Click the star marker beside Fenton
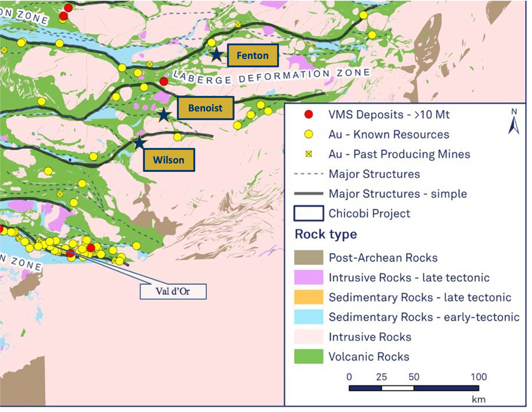The width and height of the screenshot is (532, 412). point(217,55)
